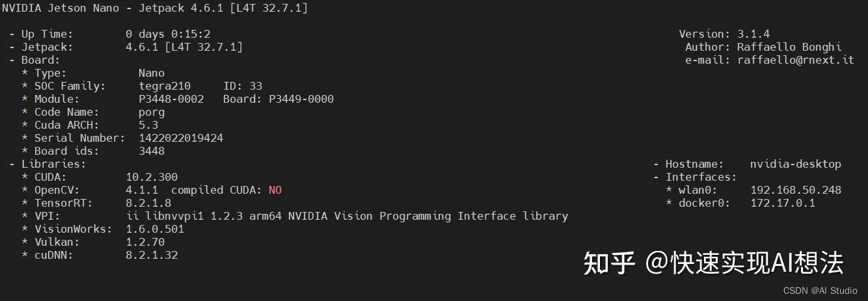This screenshot has height=301, width=868.
Task: Click the module number P3448-0002
Action: click(171, 99)
